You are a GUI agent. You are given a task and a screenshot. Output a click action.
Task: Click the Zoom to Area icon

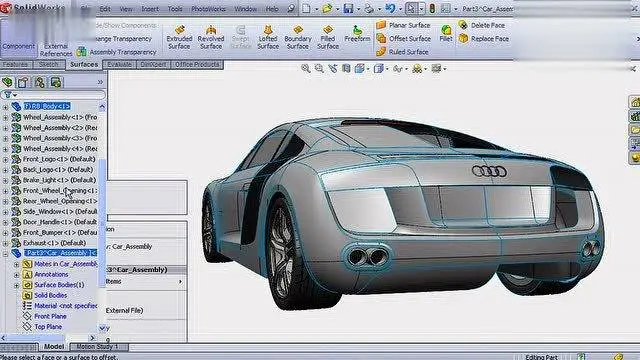[319, 69]
